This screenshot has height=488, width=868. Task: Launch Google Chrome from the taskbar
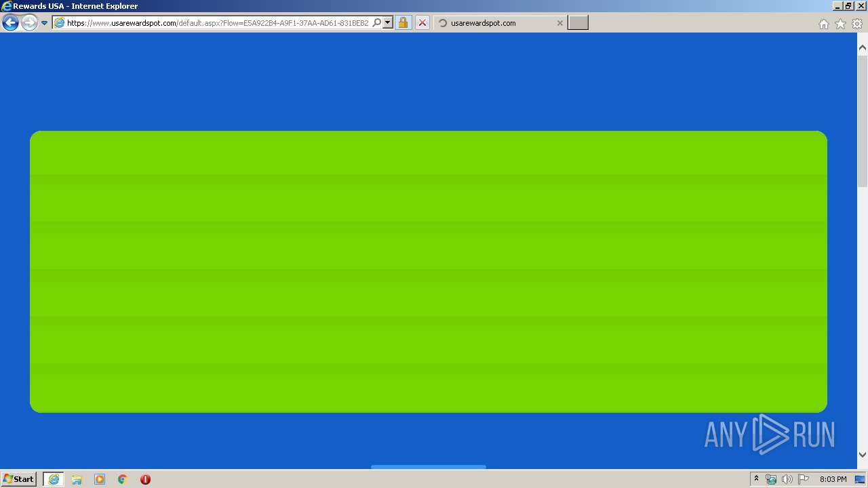coord(123,479)
